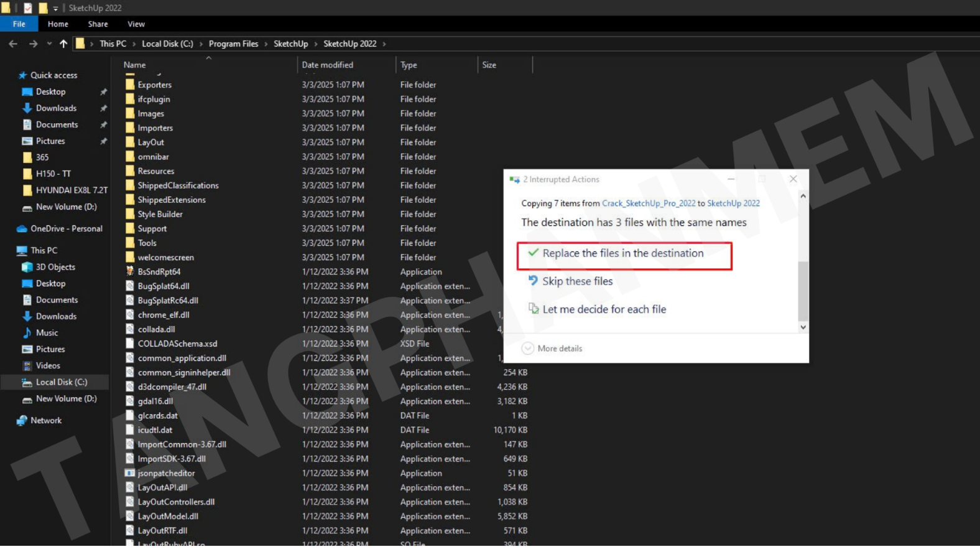Click the properties icon in title bar
This screenshot has height=552, width=980.
pyautogui.click(x=28, y=8)
